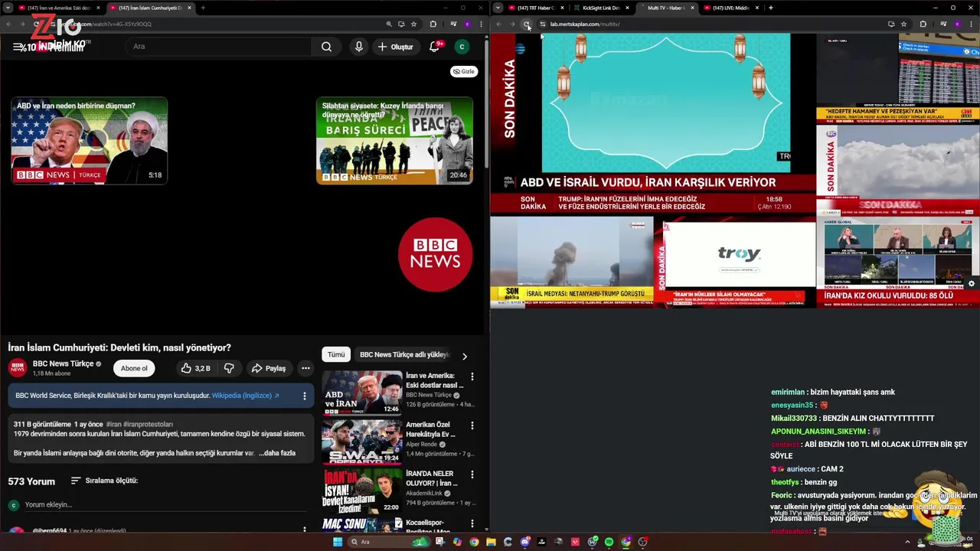Open end card ABD ve İran neden düşman

pyautogui.click(x=89, y=140)
